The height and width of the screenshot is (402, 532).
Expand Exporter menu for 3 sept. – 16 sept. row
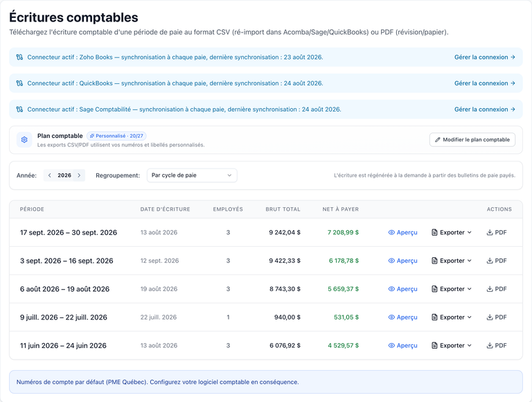tap(452, 261)
